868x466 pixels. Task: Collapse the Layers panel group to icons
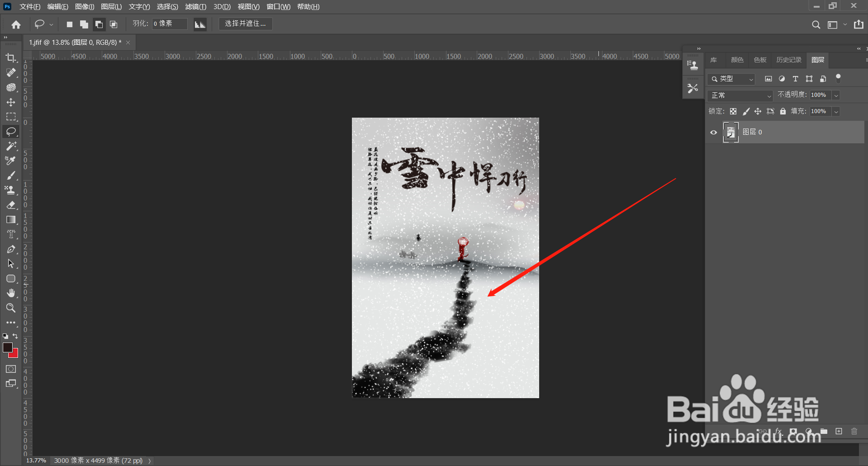(x=859, y=48)
